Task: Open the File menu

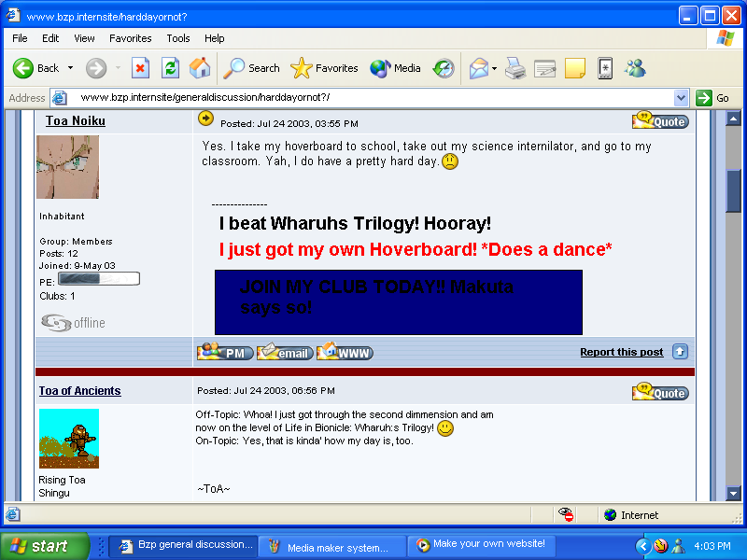Action: [20, 38]
